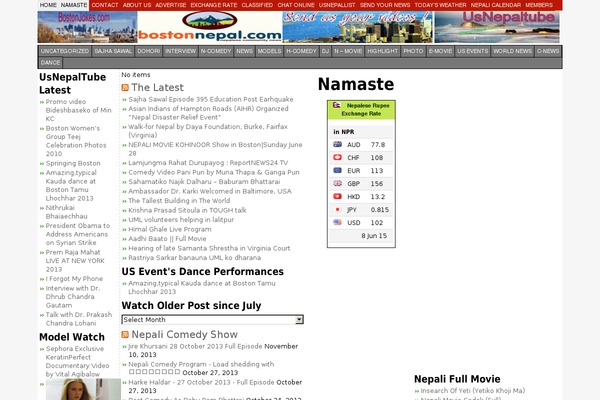Open NEPALI CALENDAR in the top menu
The width and height of the screenshot is (600, 400).
(x=496, y=5)
